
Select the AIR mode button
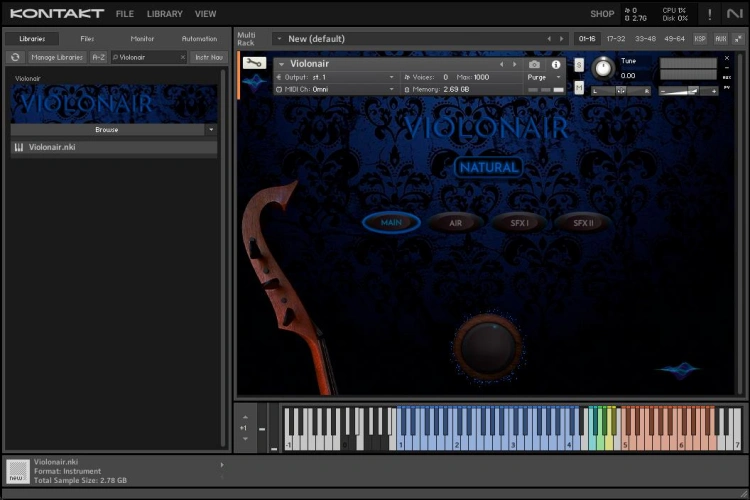pos(455,223)
